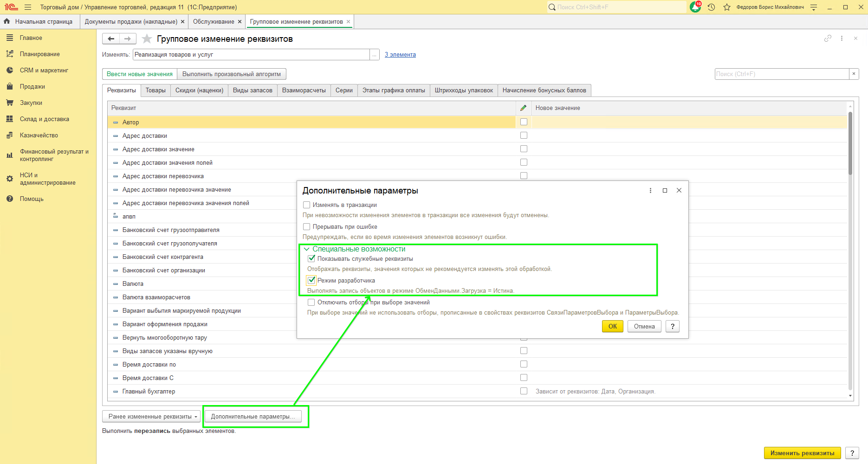Open object type selection ellipsis button
Screen dimensions: 868x464
click(x=374, y=55)
